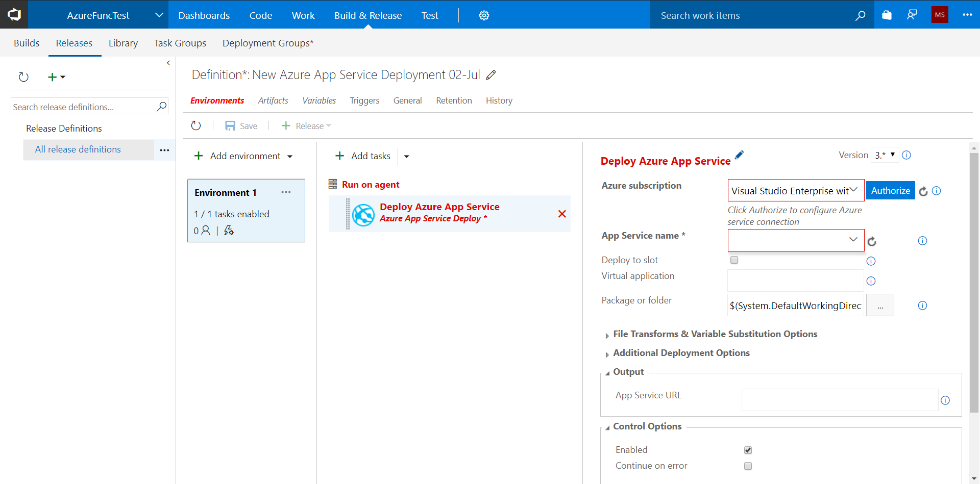Enable the Deploy to slot checkbox
The height and width of the screenshot is (484, 980).
coord(734,260)
